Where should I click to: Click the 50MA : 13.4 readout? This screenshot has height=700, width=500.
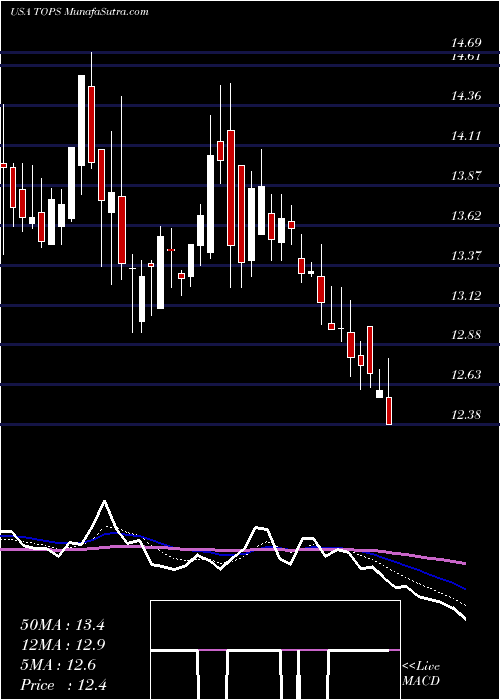pyautogui.click(x=62, y=625)
